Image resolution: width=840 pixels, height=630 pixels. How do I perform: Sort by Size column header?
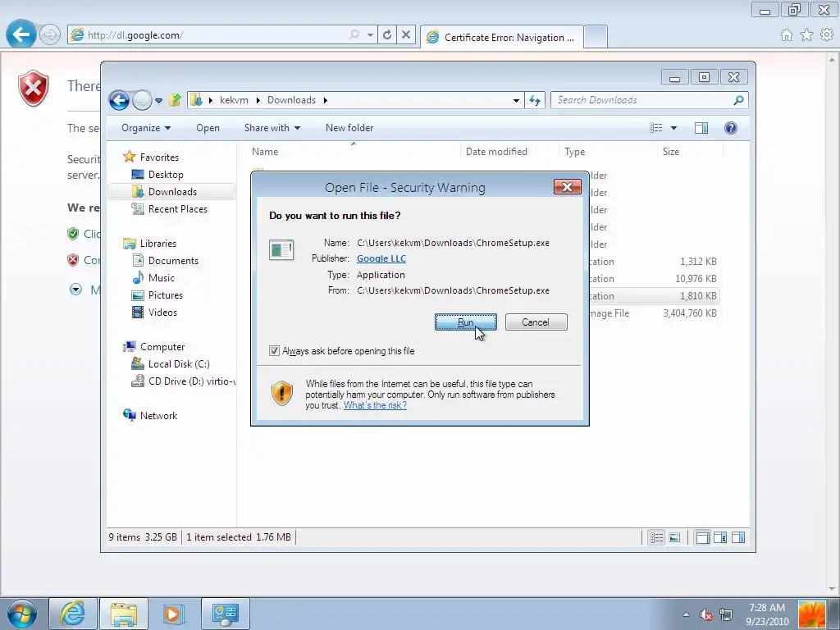tap(689, 152)
